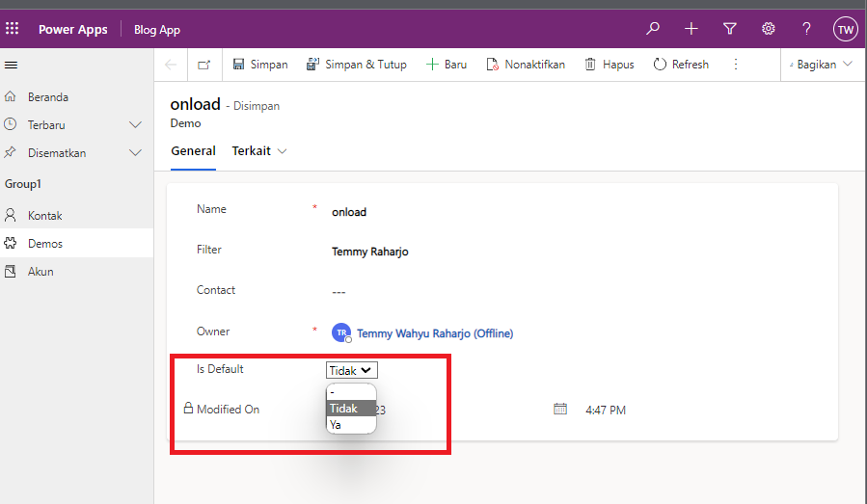Click Simpan & Tutup
The width and height of the screenshot is (867, 504).
click(x=357, y=65)
